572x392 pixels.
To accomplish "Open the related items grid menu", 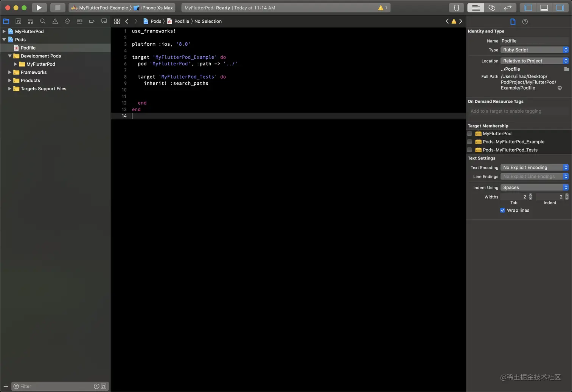I will pos(117,21).
